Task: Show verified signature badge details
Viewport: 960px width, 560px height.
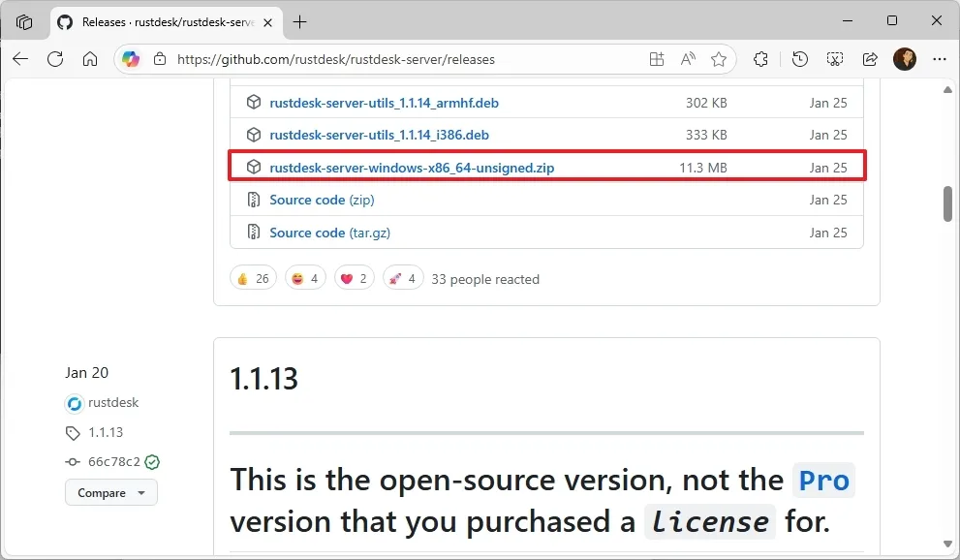Action: 152,462
